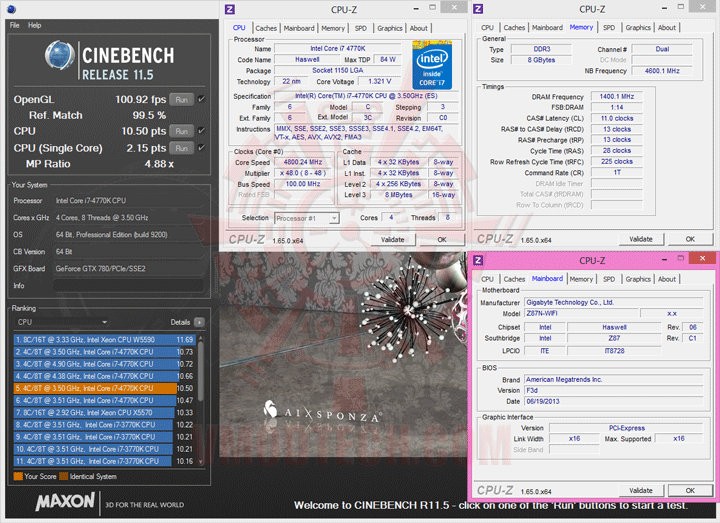Click the DRAM Frequency 1400.1 MHz value

(x=617, y=96)
